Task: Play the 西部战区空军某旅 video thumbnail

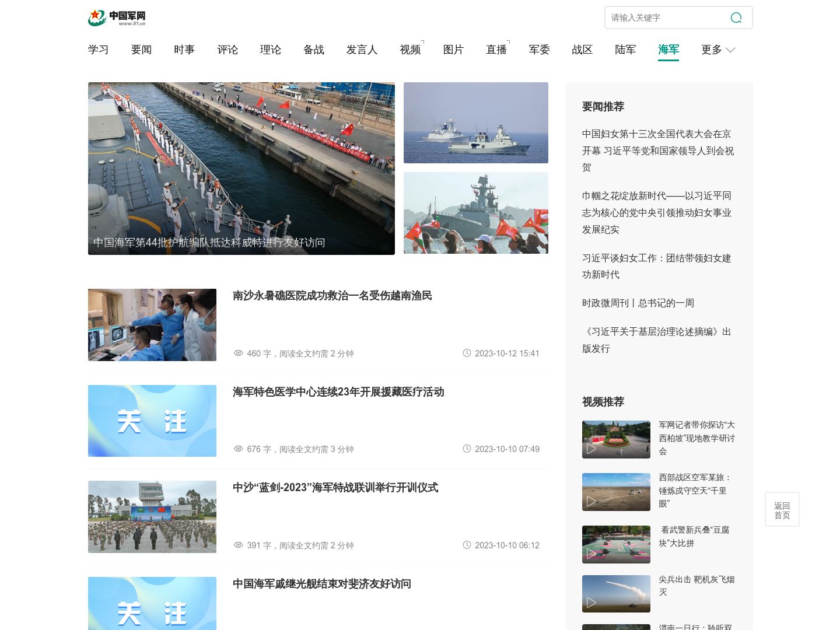Action: (616, 492)
